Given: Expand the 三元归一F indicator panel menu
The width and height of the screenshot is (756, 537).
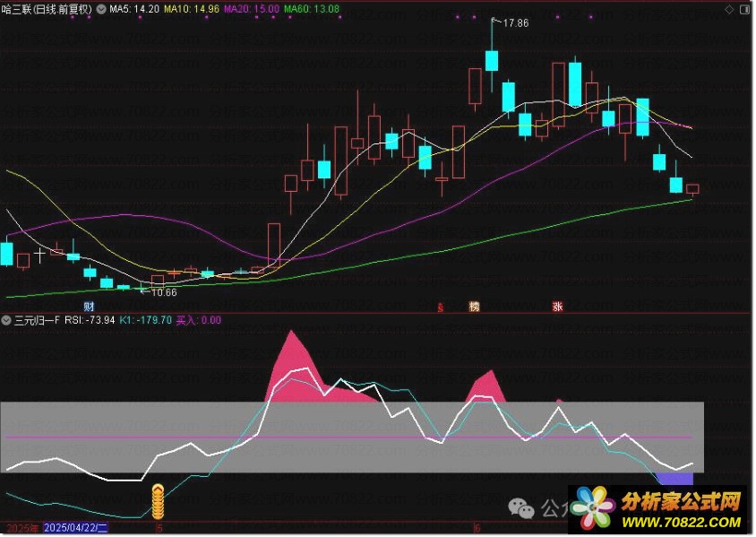Looking at the screenshot, I should (x=6, y=320).
